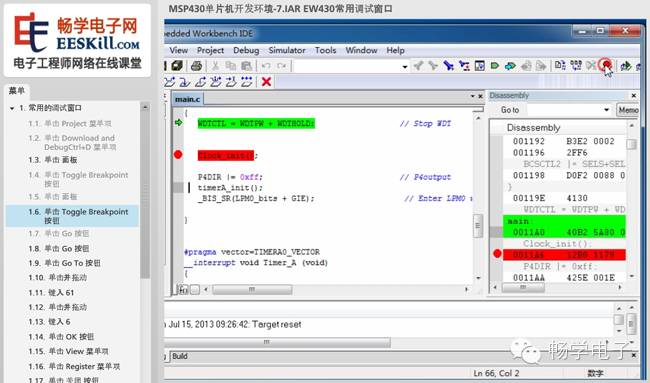Image resolution: width=650 pixels, height=383 pixels.
Task: Open the Window menu
Action: 361,50
